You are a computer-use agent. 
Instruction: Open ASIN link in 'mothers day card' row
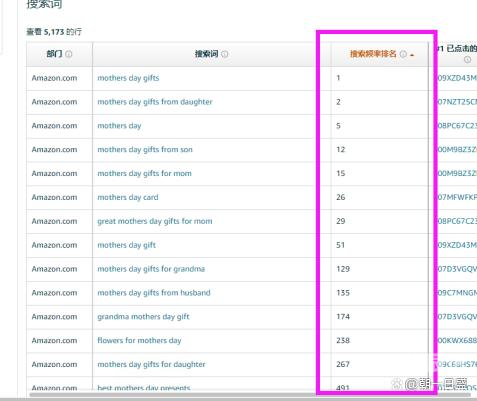457,197
